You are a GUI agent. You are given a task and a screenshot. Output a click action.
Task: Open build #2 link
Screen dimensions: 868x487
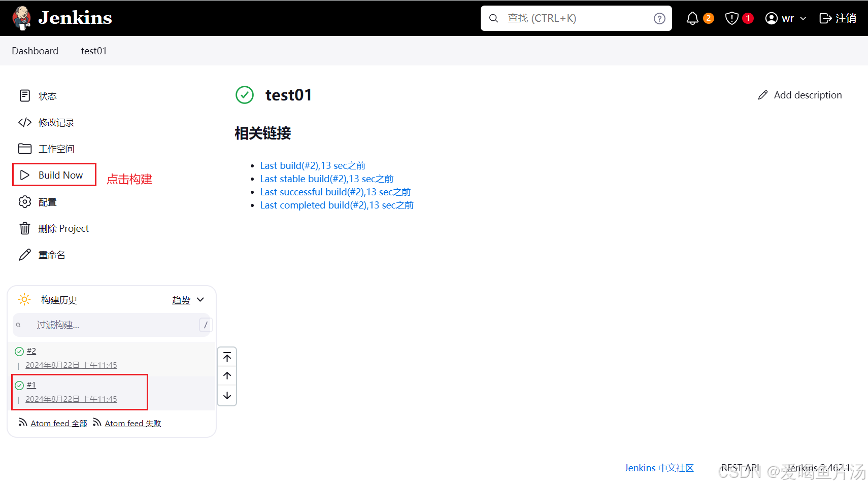coord(31,351)
